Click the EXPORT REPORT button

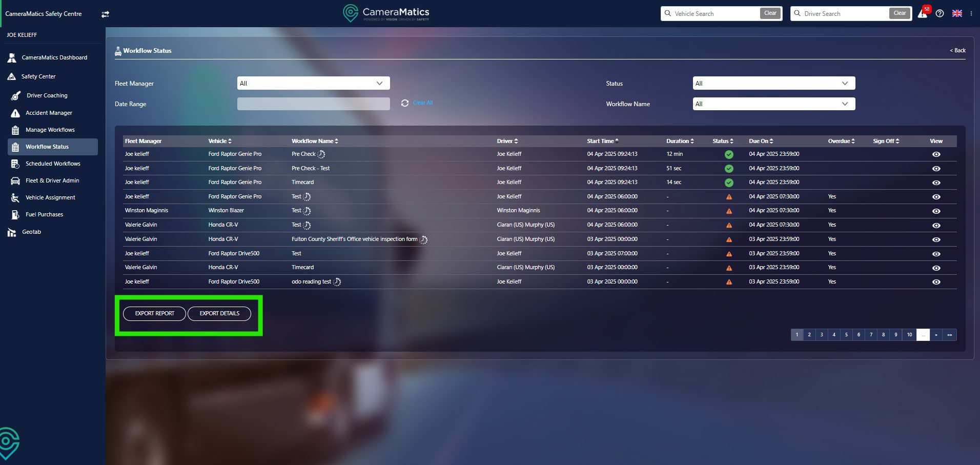pos(154,314)
